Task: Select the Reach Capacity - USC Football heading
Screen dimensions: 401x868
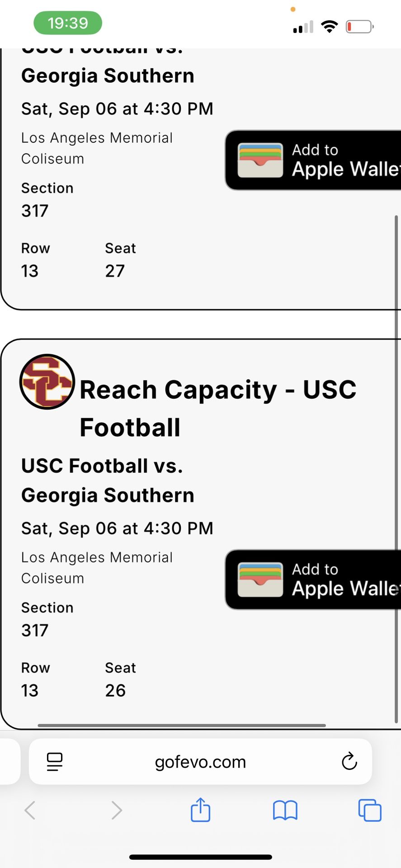Action: click(218, 408)
